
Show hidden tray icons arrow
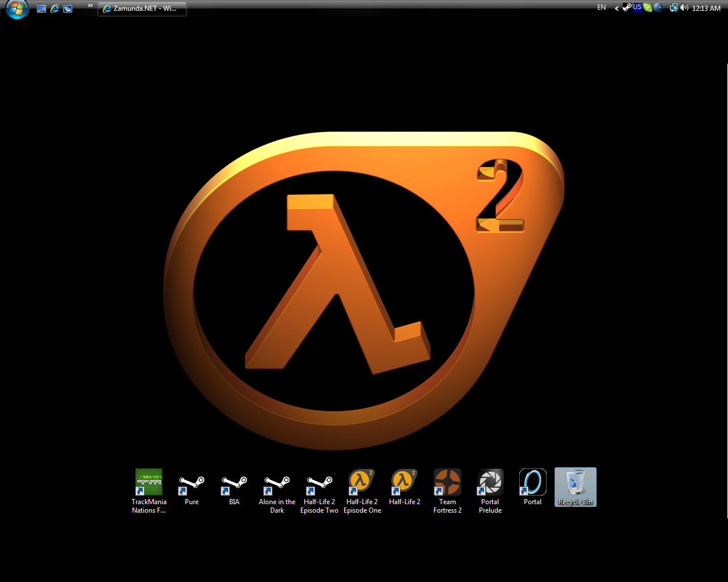(x=617, y=8)
